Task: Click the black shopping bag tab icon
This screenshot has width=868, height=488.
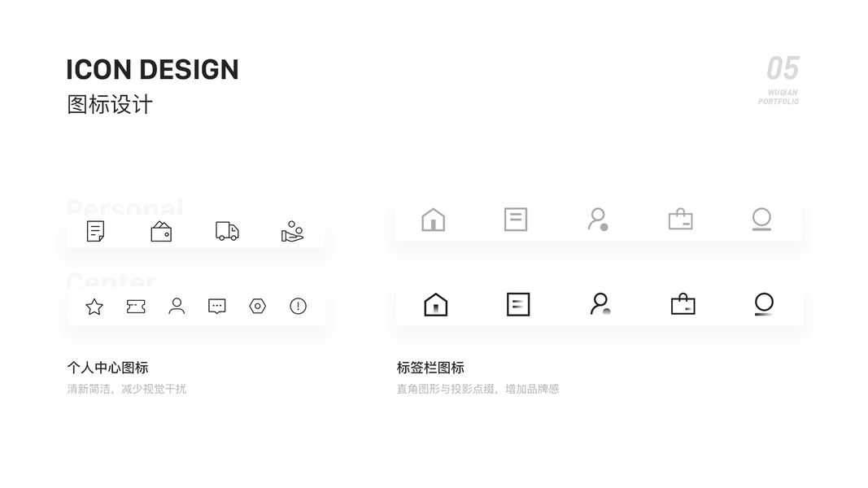Action: (x=683, y=303)
